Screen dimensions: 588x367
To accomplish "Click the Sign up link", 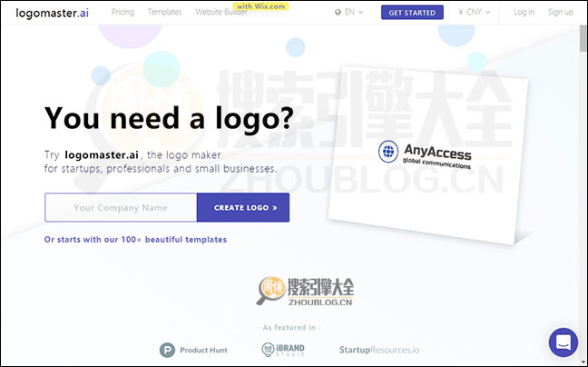I will 560,12.
